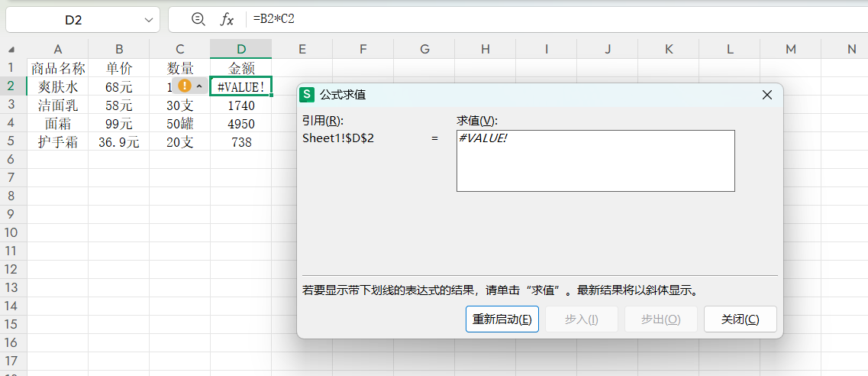The height and width of the screenshot is (376, 868).
Task: Click cell 面霜
Action: coord(57,124)
